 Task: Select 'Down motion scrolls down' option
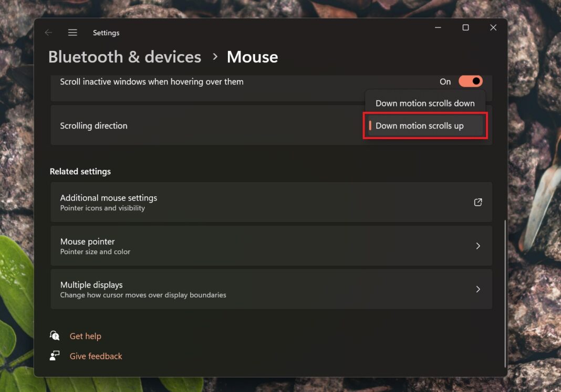425,103
